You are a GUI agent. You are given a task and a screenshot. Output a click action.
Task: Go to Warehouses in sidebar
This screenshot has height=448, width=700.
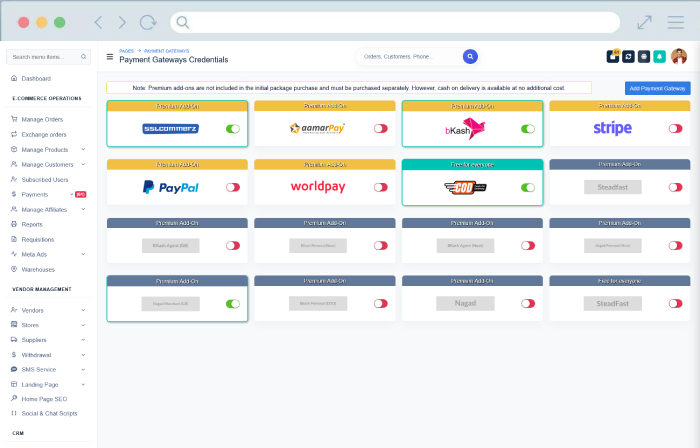point(38,269)
